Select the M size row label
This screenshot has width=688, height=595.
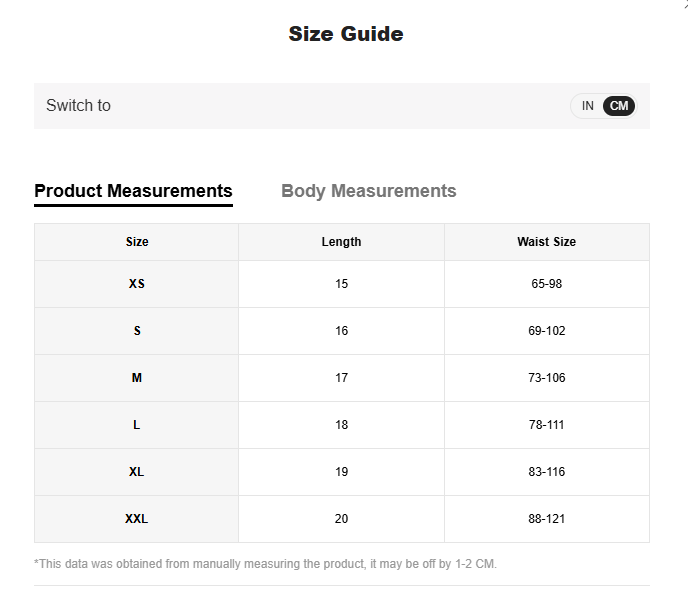137,378
